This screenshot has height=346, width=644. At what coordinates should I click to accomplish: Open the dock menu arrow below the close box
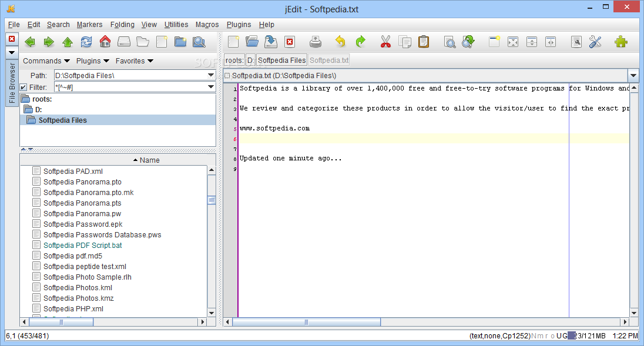[x=12, y=52]
